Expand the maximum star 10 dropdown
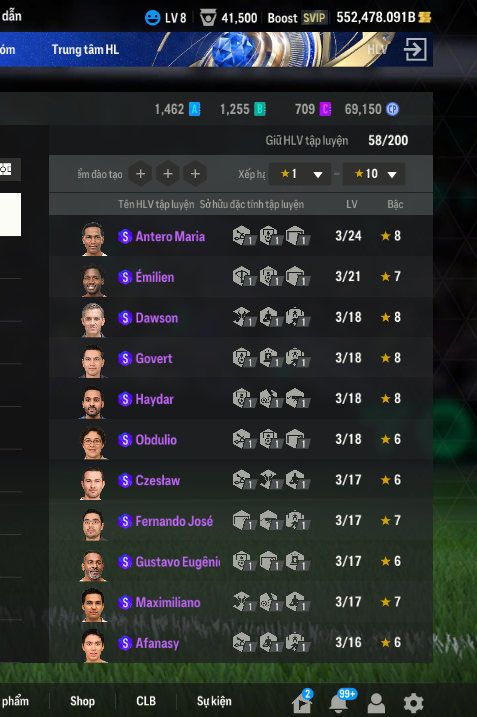The image size is (477, 717). click(374, 174)
